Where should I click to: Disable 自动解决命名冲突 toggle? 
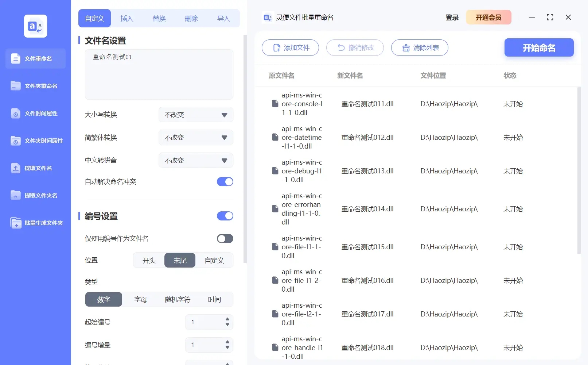pyautogui.click(x=225, y=181)
